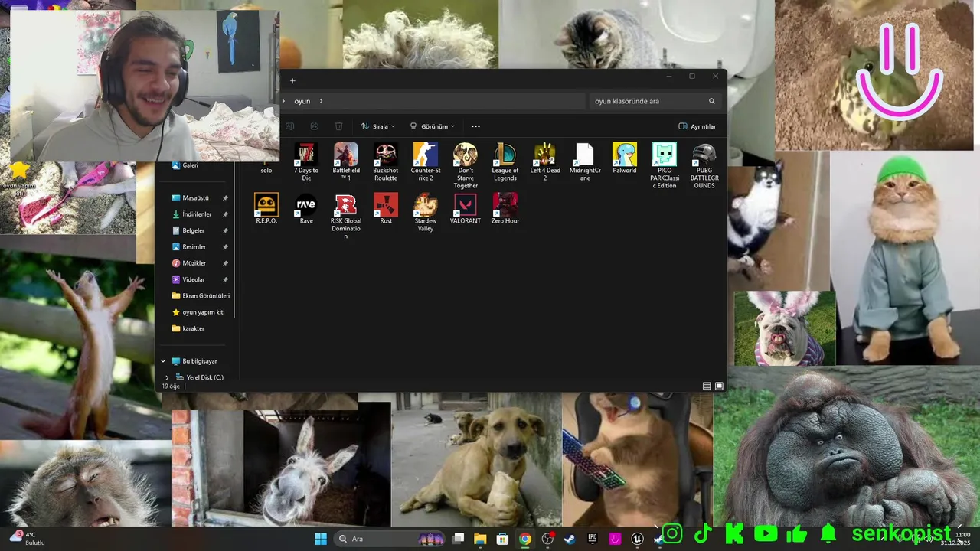Image resolution: width=980 pixels, height=551 pixels.
Task: Click the oyun breadcrumb in address bar
Action: point(302,101)
